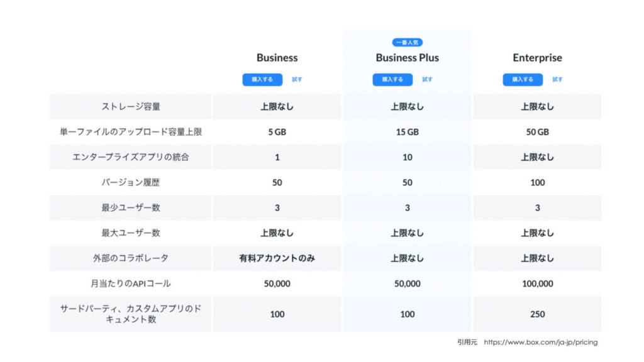The image size is (644, 362).
Task: Click Business version history value 50
Action: click(x=277, y=182)
